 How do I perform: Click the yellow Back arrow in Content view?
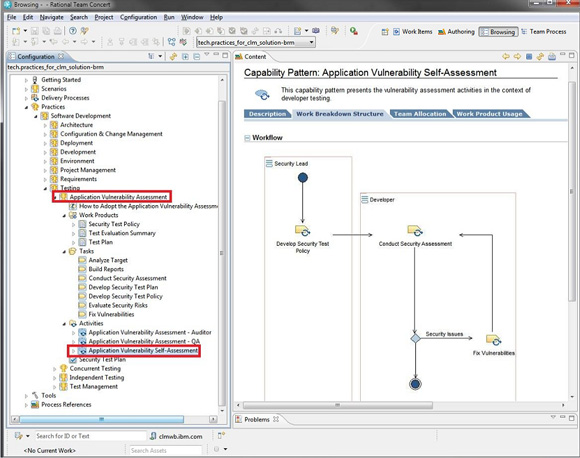pyautogui.click(x=506, y=57)
